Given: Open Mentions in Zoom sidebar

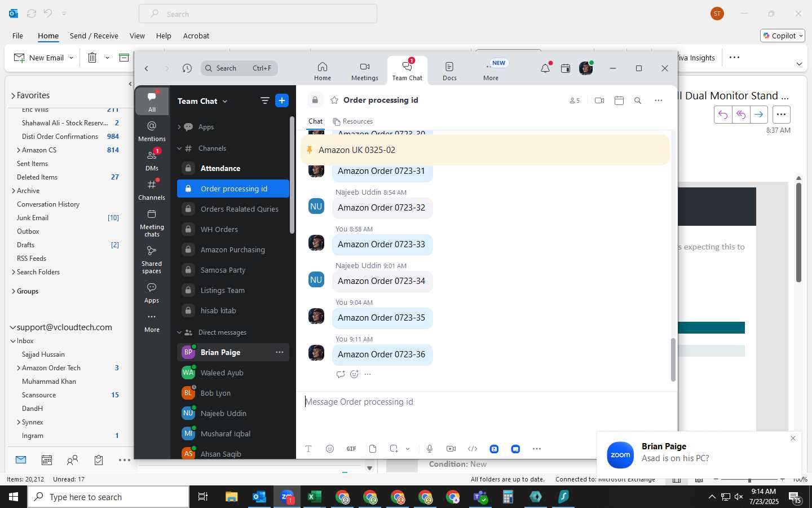Looking at the screenshot, I should tap(152, 131).
